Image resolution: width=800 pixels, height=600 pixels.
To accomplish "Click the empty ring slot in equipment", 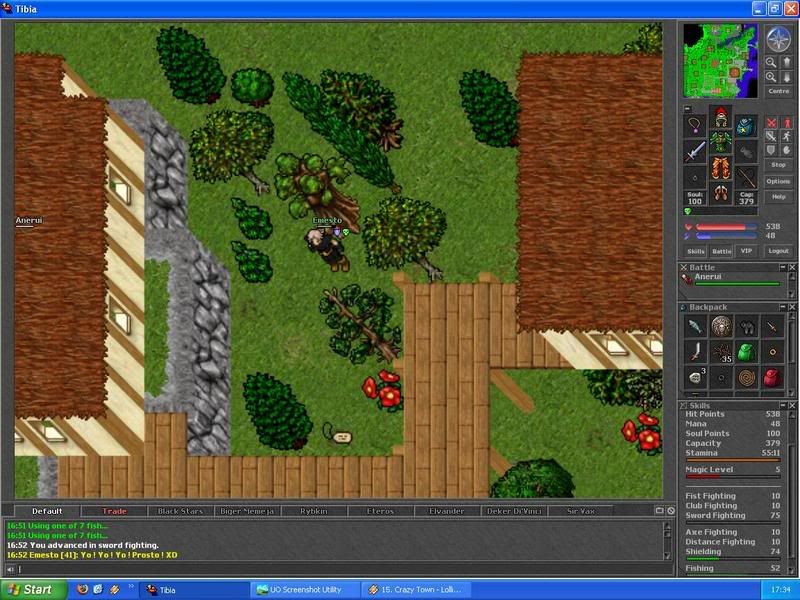I will coord(695,177).
